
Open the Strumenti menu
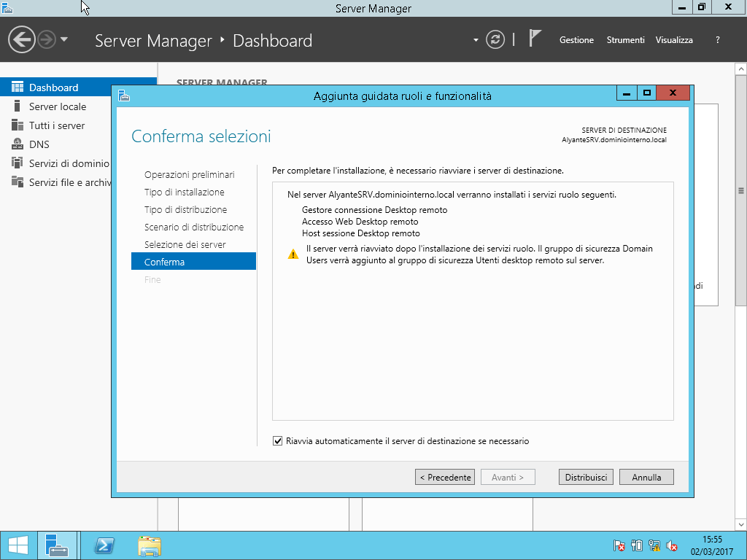pyautogui.click(x=625, y=40)
